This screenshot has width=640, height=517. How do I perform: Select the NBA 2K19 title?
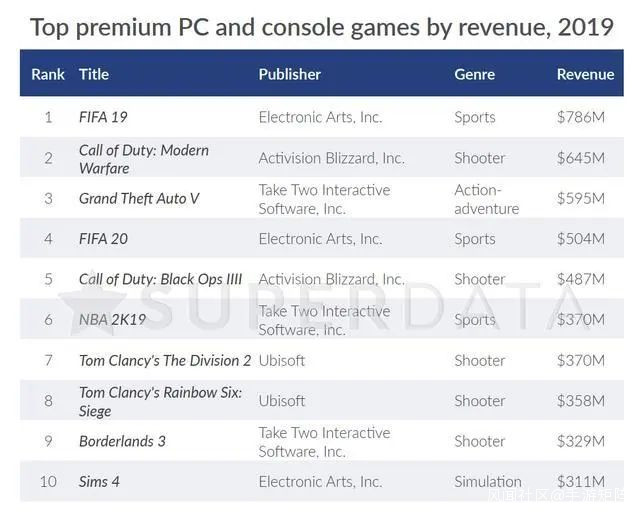112,320
